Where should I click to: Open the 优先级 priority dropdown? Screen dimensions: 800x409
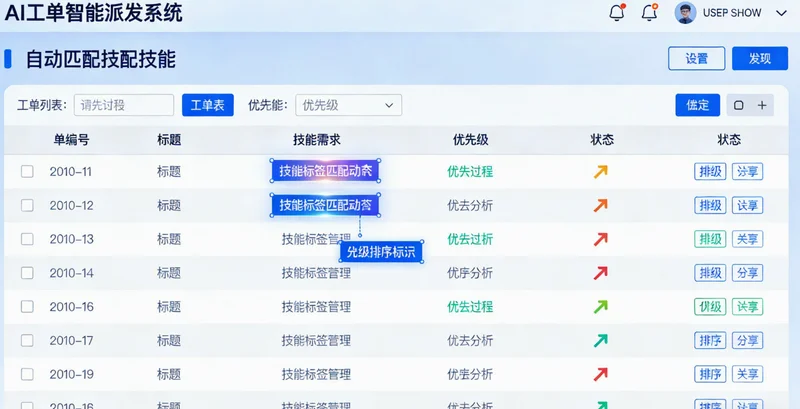[348, 105]
